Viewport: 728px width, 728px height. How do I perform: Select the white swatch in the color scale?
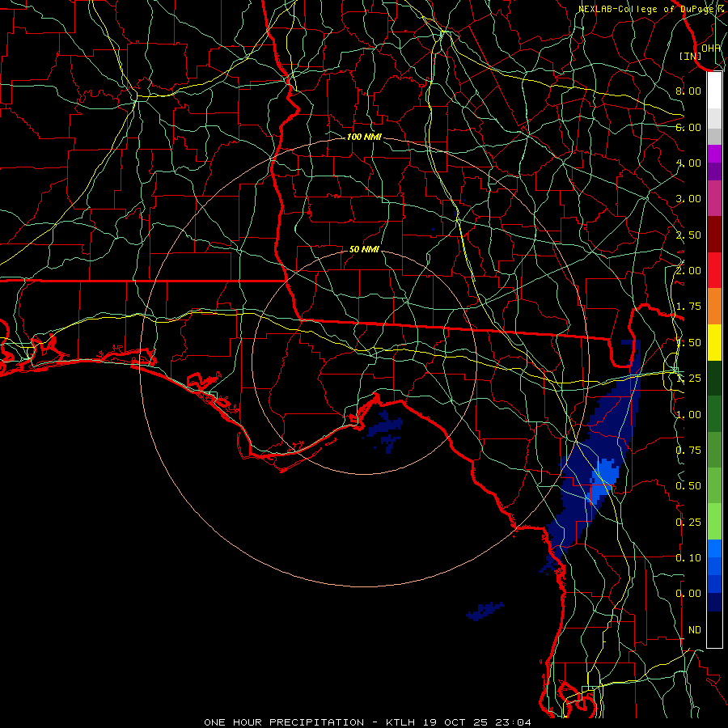(x=714, y=91)
